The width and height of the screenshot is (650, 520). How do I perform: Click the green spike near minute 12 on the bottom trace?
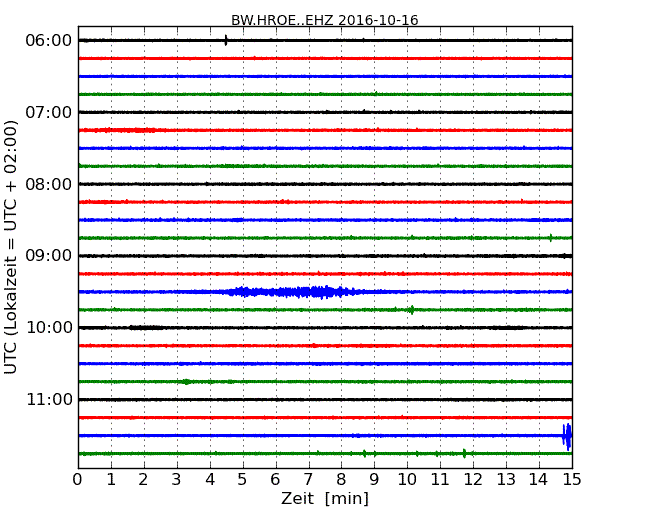[464, 453]
